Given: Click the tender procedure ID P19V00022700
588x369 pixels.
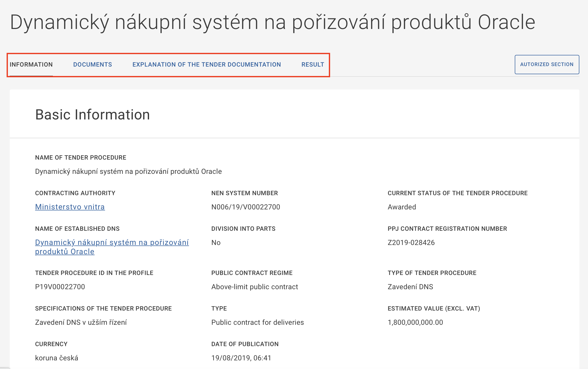Looking at the screenshot, I should (60, 287).
